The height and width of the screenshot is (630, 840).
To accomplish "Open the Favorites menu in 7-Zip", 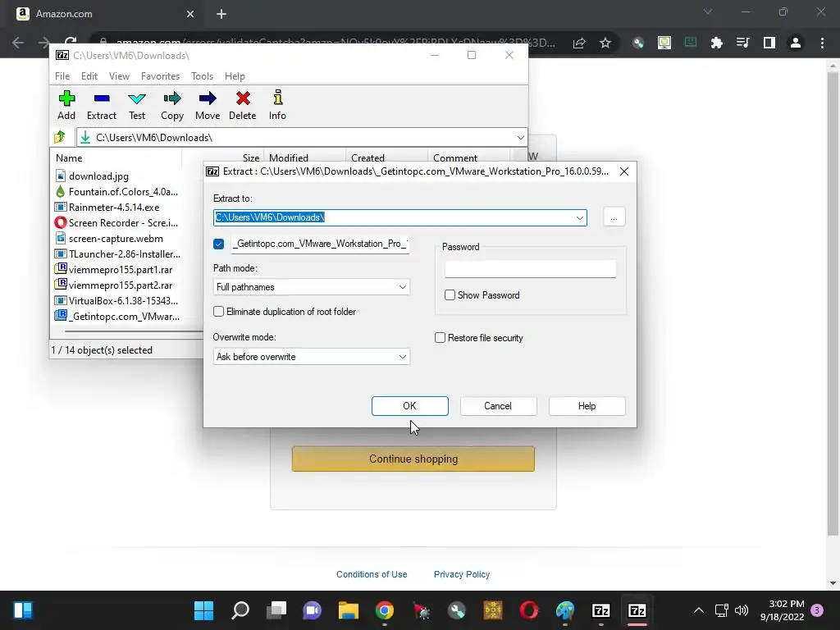I will point(160,76).
